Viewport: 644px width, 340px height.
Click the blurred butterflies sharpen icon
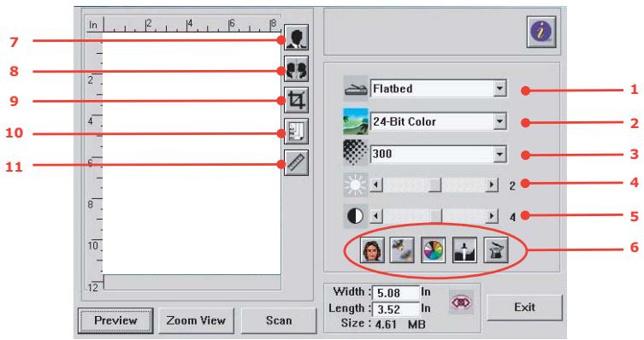(x=402, y=249)
